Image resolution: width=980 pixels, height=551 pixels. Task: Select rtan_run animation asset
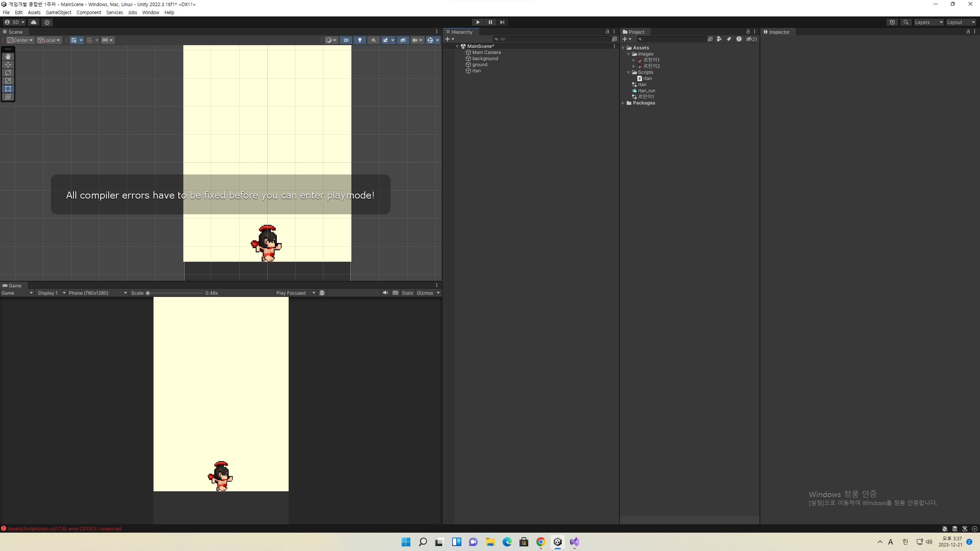(647, 91)
